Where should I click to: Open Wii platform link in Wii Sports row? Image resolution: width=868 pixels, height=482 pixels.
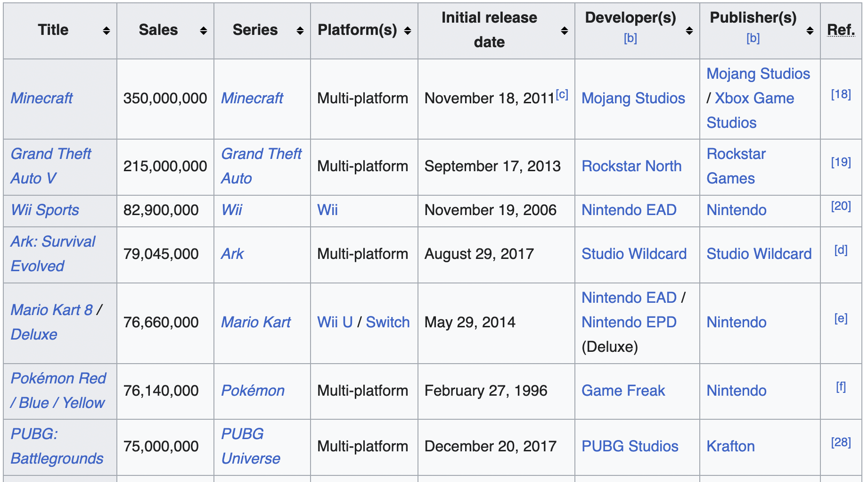point(328,210)
